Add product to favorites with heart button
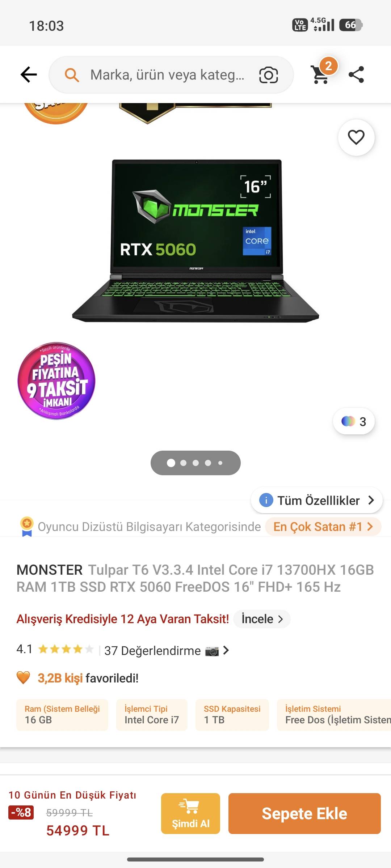Screen dimensions: 391x868 coord(356,137)
